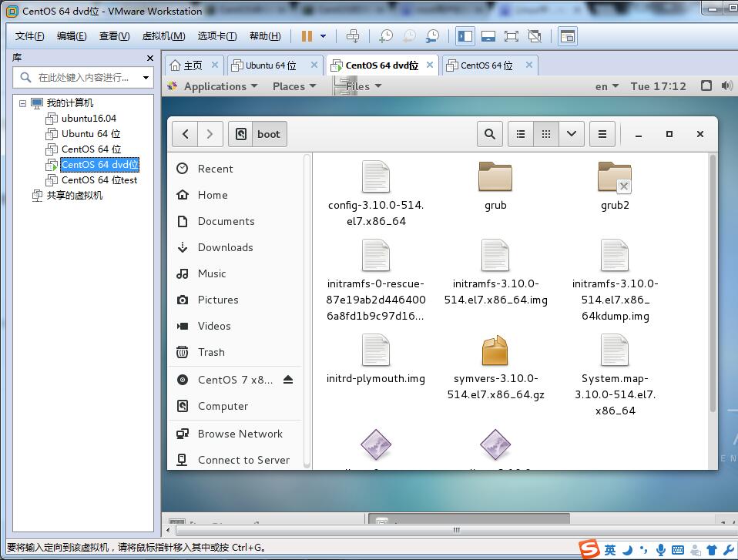Open the Files app menu in top bar
The height and width of the screenshot is (560, 738).
357,86
